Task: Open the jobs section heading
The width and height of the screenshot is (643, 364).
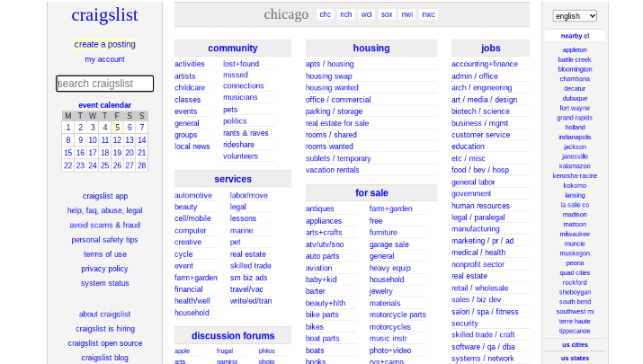Action: (490, 48)
